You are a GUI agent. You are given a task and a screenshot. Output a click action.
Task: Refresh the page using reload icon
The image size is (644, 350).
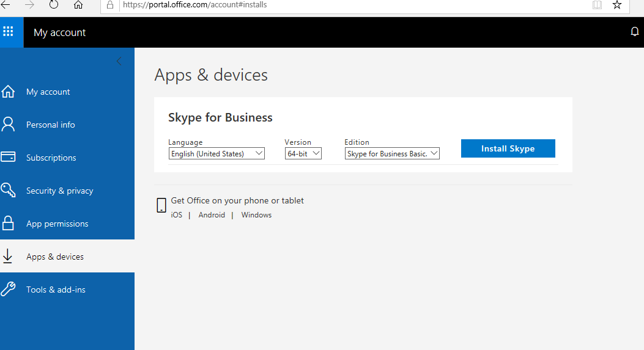[x=54, y=5]
